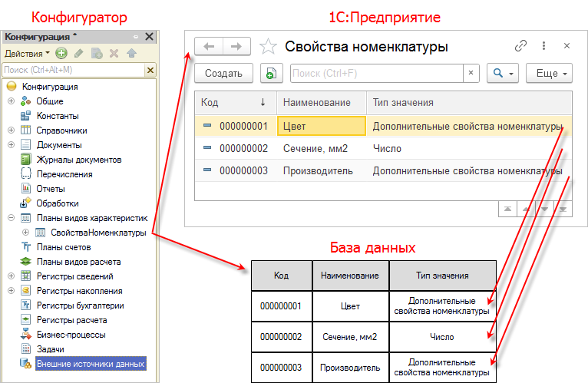Expand the СвойстваНоменклатуры node

(25, 233)
